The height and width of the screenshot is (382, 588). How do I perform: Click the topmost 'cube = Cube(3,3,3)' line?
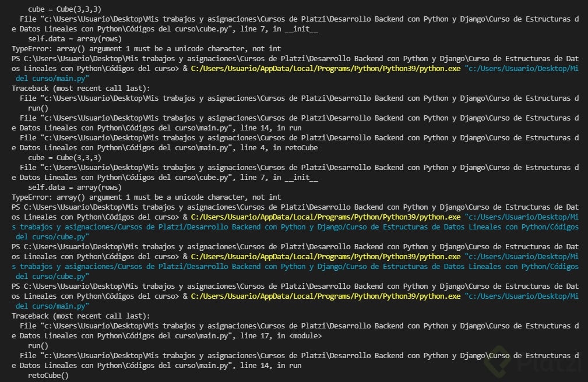65,9
